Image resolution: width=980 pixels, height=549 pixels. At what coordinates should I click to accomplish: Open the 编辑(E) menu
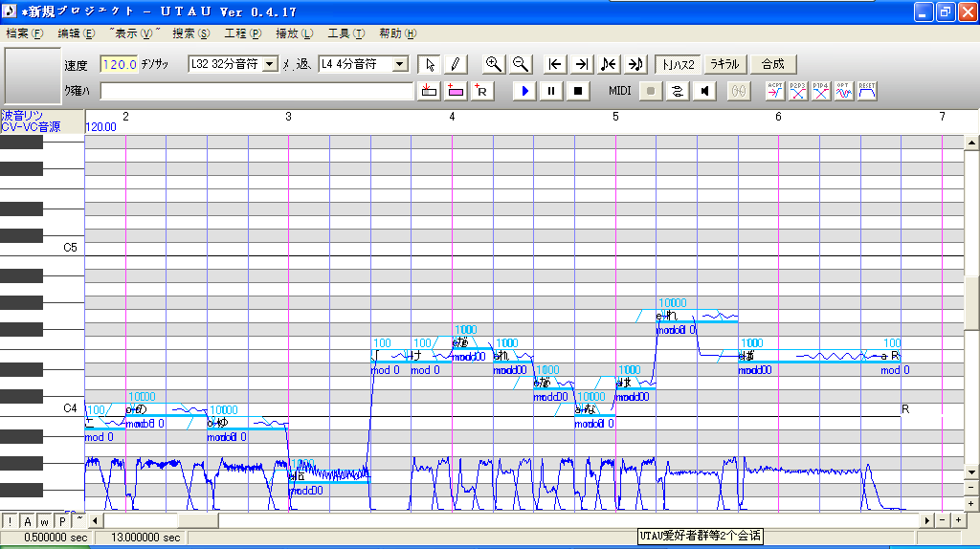[77, 33]
